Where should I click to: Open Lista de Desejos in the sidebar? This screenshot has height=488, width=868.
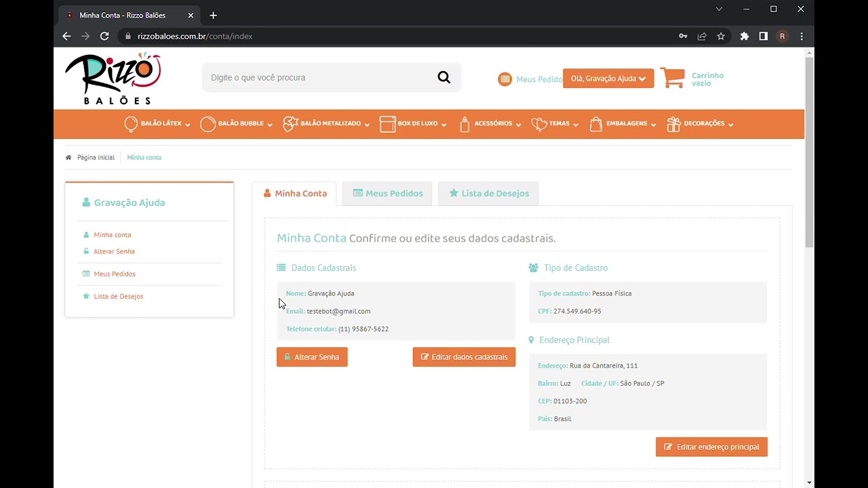coord(119,296)
